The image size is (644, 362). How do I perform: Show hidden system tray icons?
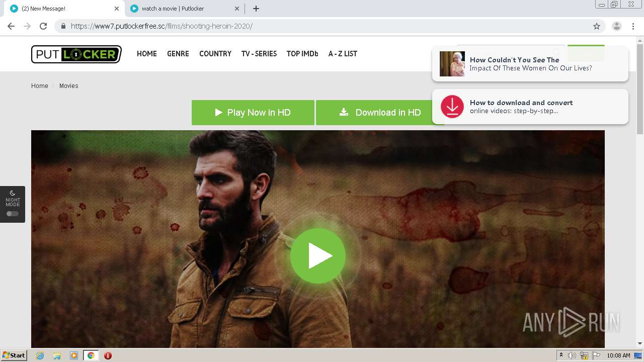pos(561,355)
